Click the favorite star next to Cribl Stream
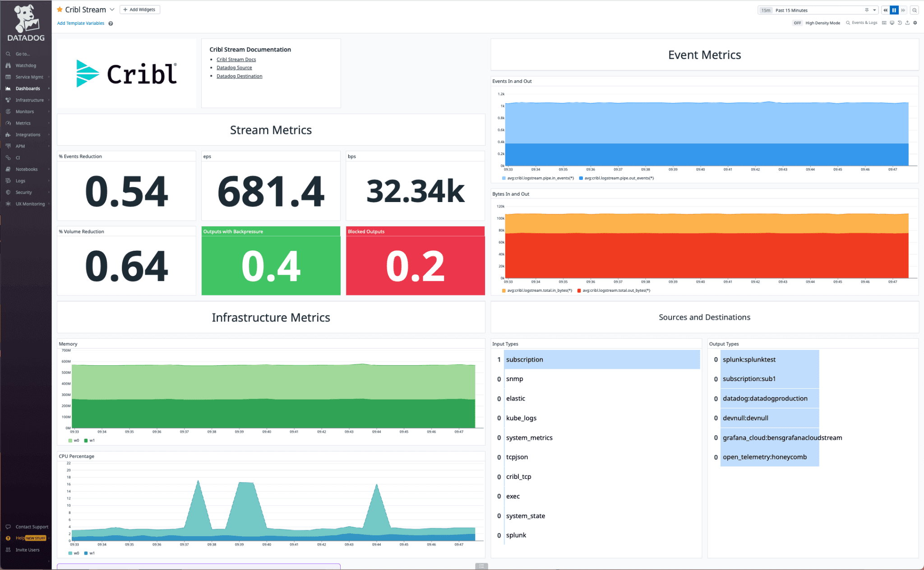 point(60,9)
